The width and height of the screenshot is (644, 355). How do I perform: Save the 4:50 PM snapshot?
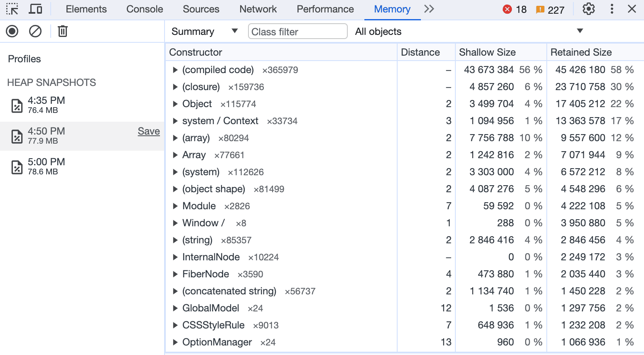tap(149, 131)
